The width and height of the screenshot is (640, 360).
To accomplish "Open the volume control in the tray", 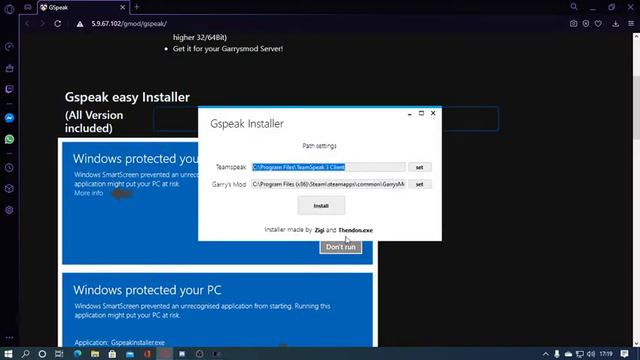I will (591, 354).
